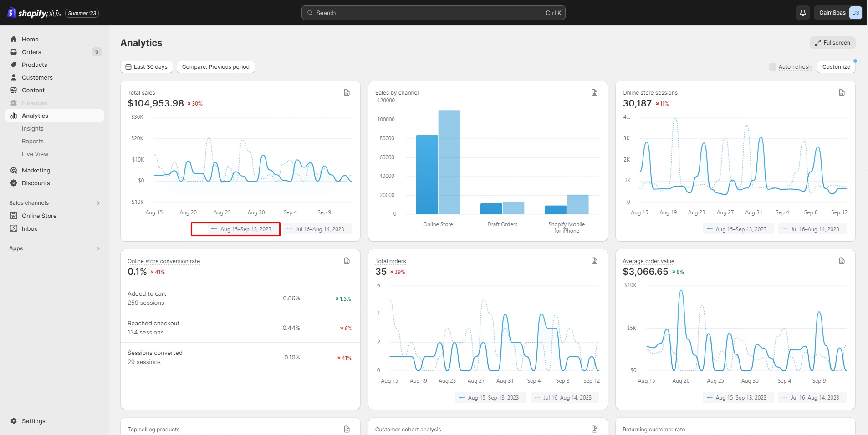The height and width of the screenshot is (435, 868).
Task: Toggle Jul 16–Aug 14 series in Total orders
Action: (565, 398)
